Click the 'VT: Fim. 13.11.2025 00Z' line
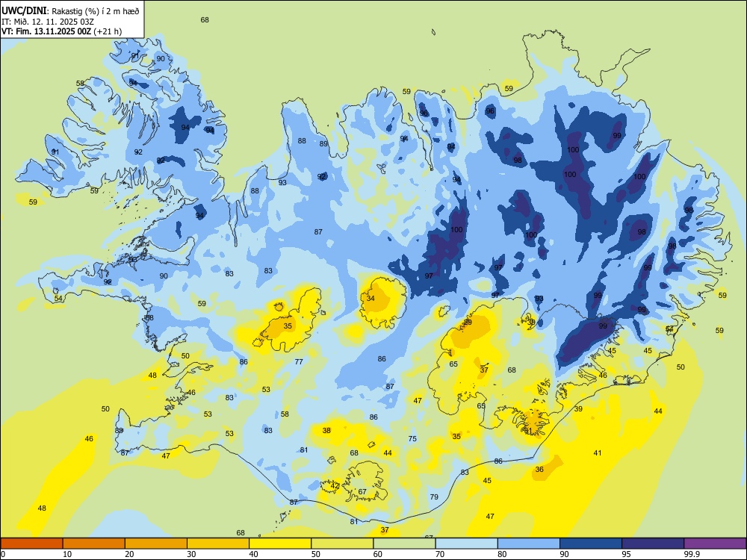Screen dimensions: 747x560 46,31
